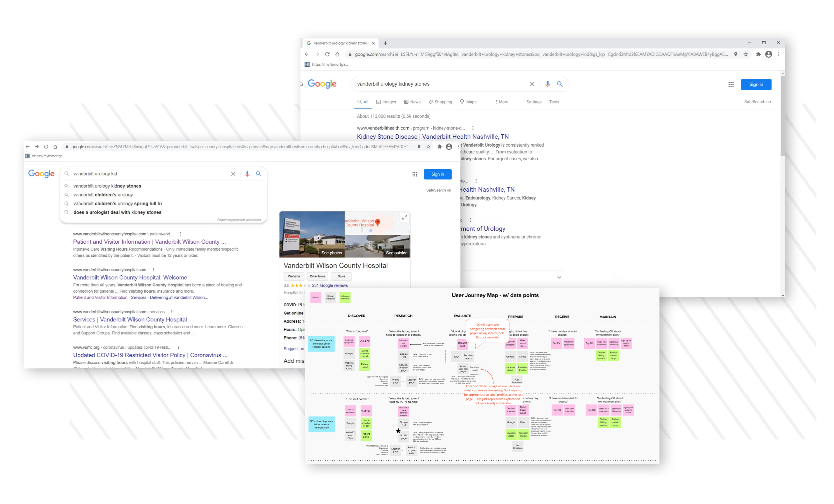Click extensions puzzle icon in rear Chrome window
This screenshot has width=834, height=504.
tap(758, 54)
